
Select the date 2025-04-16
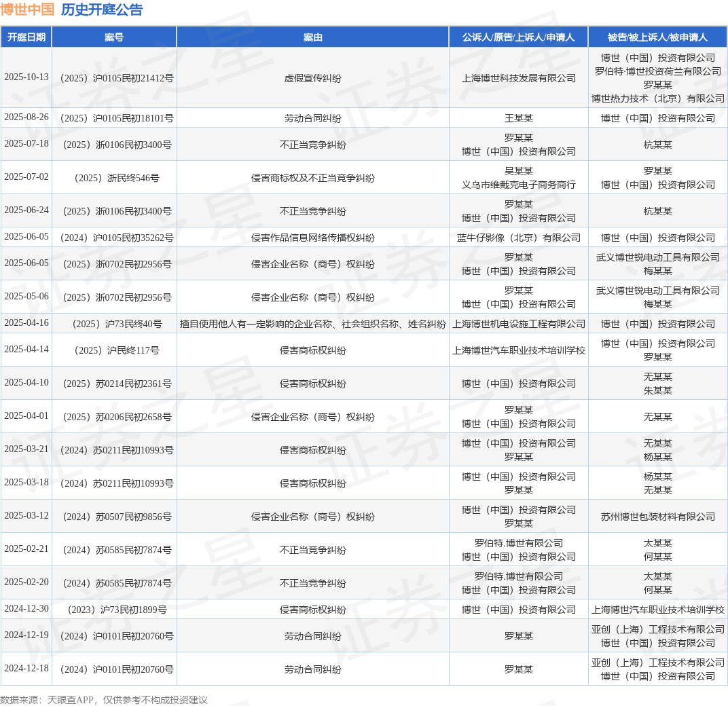point(26,322)
